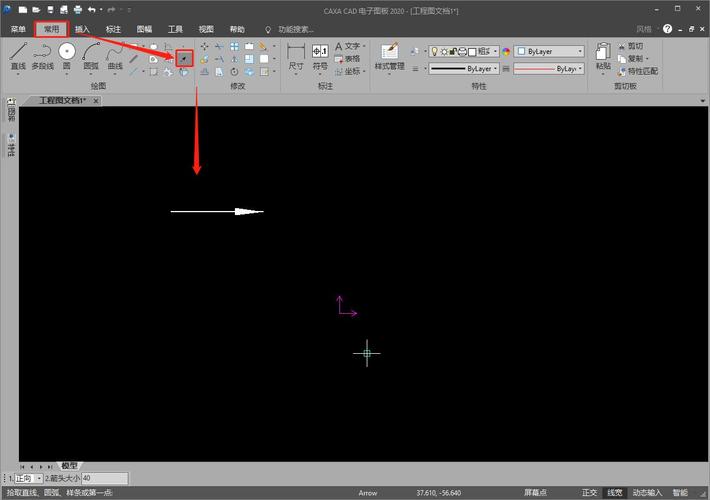
Task: Click the print icon in quick access
Action: pyautogui.click(x=78, y=10)
